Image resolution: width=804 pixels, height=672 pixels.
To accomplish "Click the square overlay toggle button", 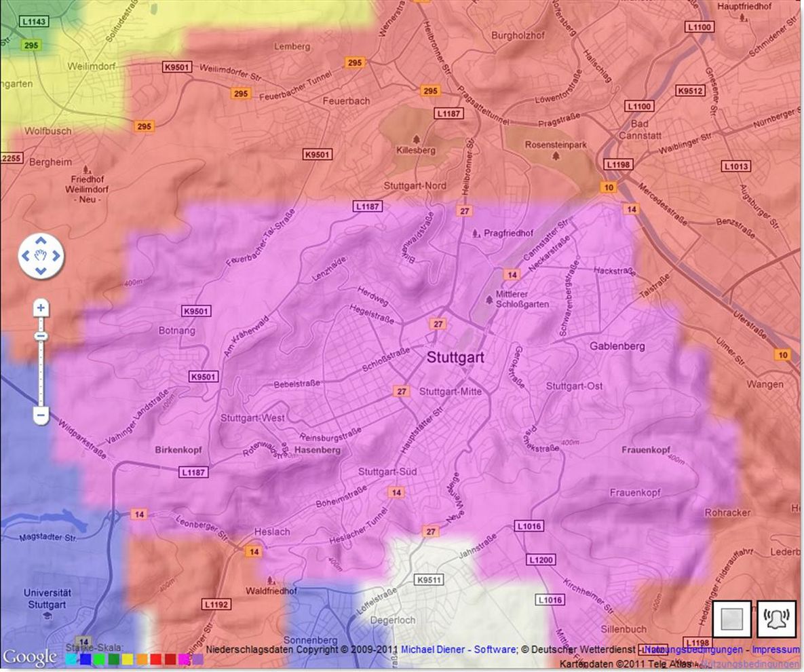I will [731, 619].
